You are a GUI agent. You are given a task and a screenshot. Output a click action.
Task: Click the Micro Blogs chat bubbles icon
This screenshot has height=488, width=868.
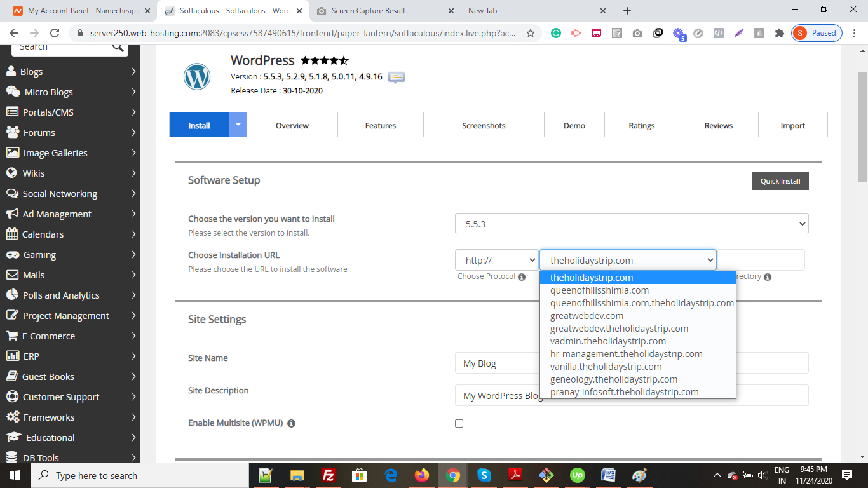click(x=13, y=92)
